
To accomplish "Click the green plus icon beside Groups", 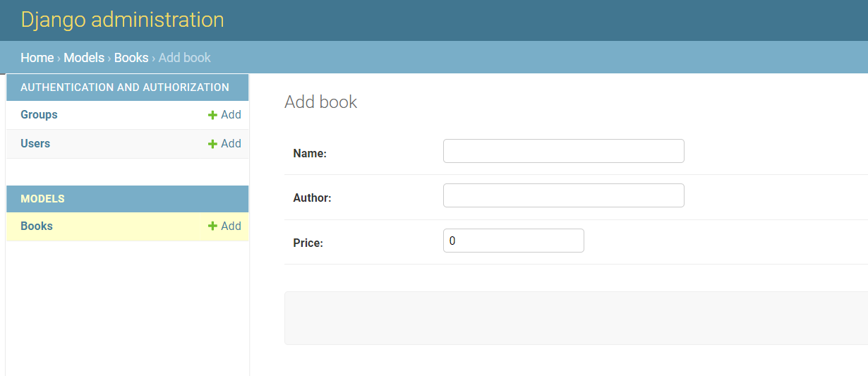I will coord(212,115).
